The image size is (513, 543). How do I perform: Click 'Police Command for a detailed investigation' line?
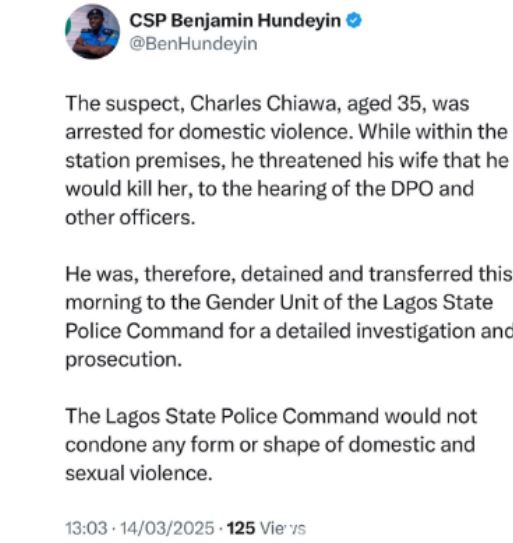tap(289, 331)
